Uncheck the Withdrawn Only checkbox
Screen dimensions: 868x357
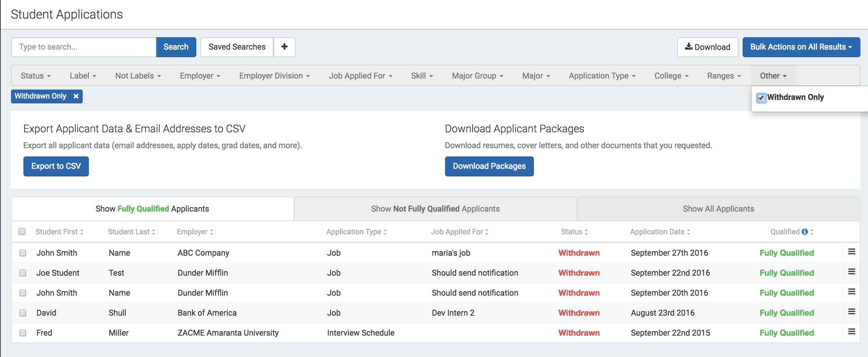pos(761,98)
